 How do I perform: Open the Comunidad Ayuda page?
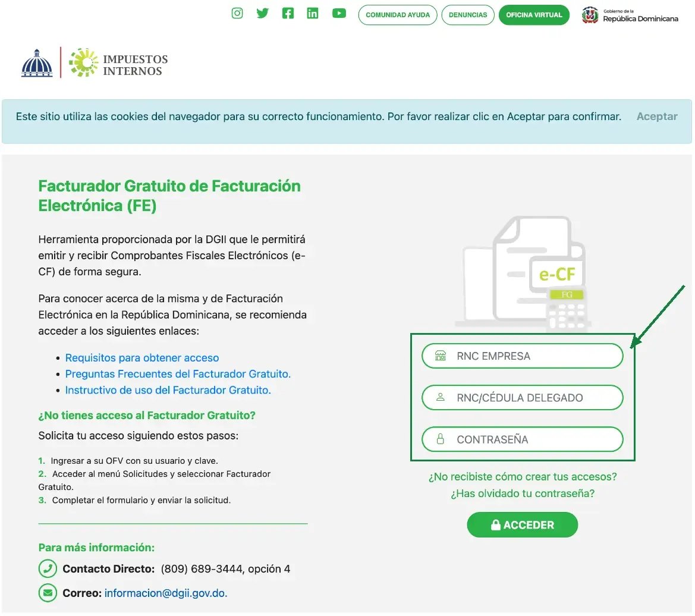pos(398,15)
